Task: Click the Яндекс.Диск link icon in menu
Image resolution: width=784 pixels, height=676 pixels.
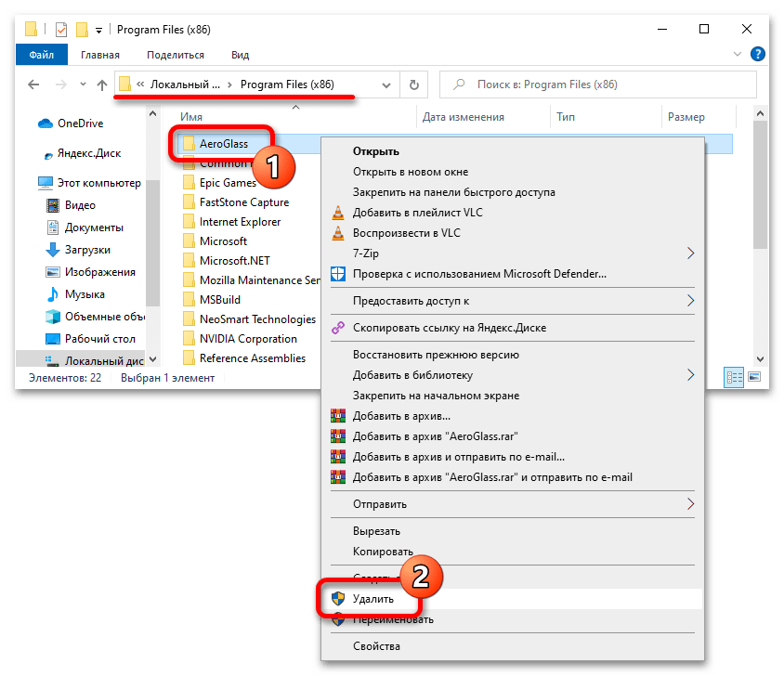Action: (338, 328)
